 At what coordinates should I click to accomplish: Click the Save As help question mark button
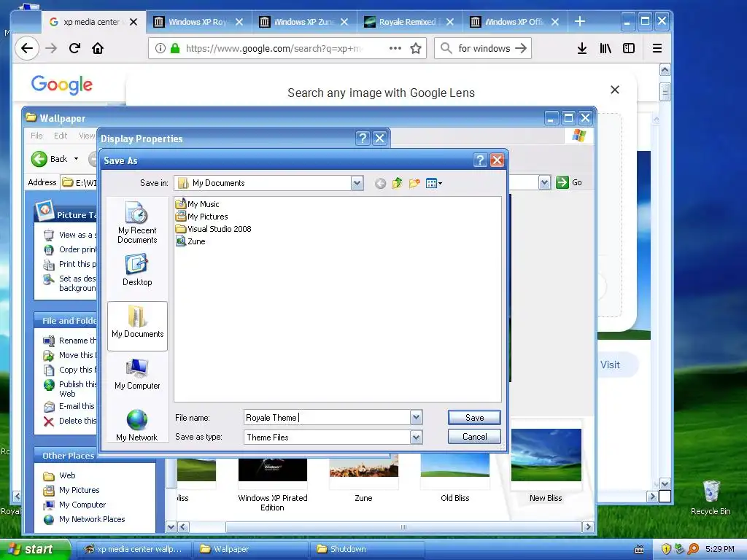pyautogui.click(x=480, y=160)
